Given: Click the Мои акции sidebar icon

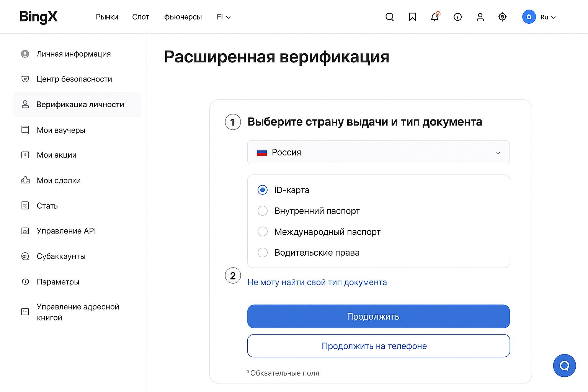Looking at the screenshot, I should click(25, 155).
